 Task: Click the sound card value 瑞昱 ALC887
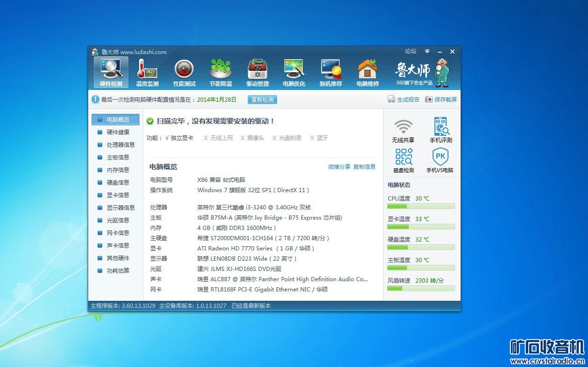pyautogui.click(x=283, y=279)
